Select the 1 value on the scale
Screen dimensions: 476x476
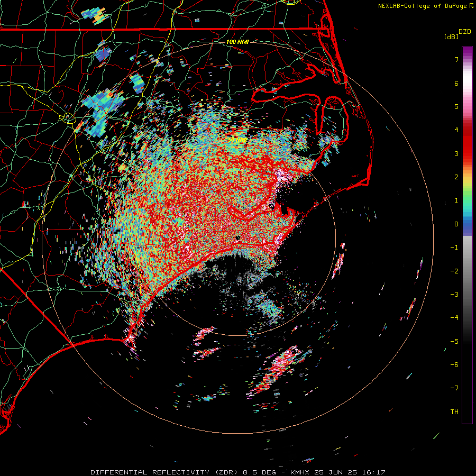(x=456, y=200)
